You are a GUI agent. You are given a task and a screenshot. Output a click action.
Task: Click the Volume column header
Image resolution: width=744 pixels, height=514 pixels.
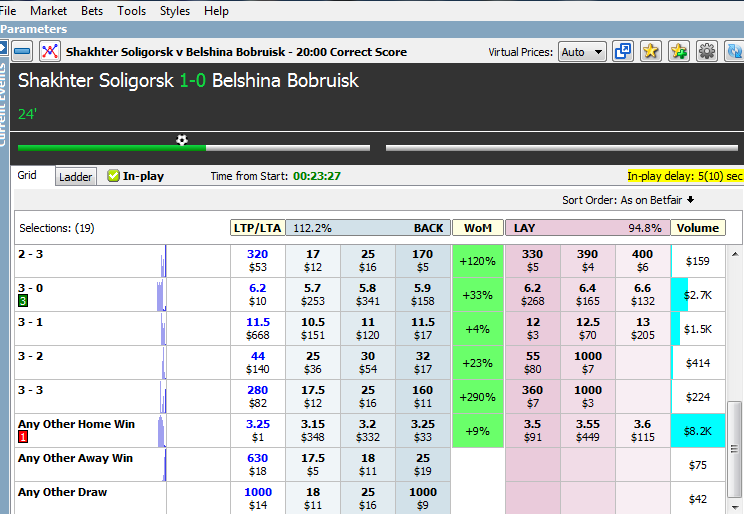[x=698, y=228]
